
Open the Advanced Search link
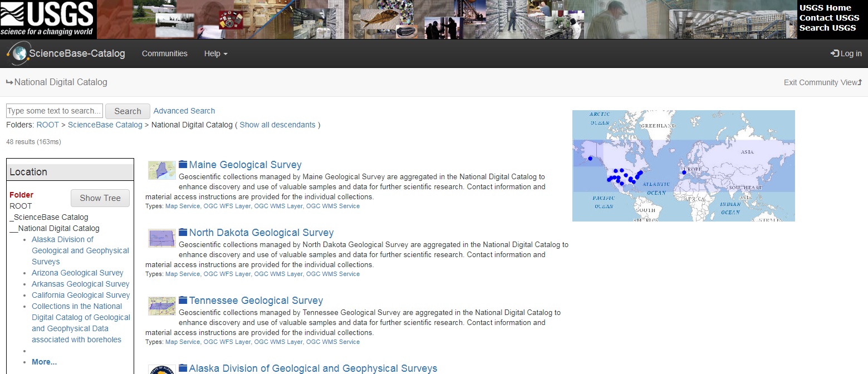click(x=184, y=111)
